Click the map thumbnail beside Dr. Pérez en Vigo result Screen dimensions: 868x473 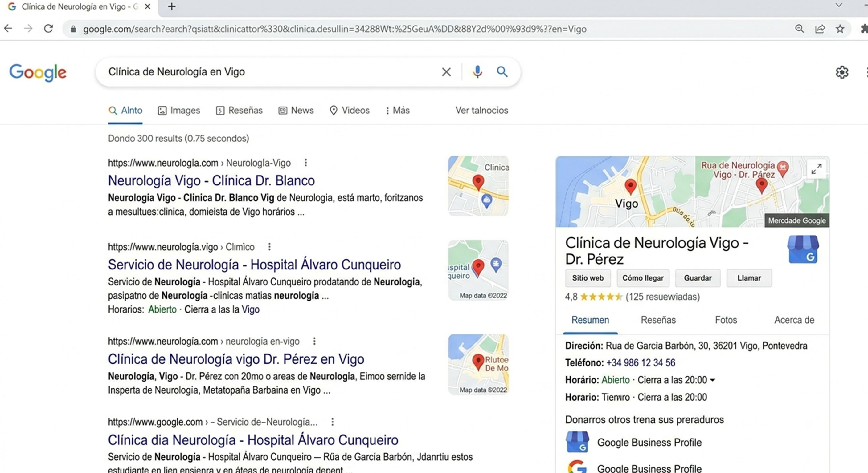click(x=478, y=364)
